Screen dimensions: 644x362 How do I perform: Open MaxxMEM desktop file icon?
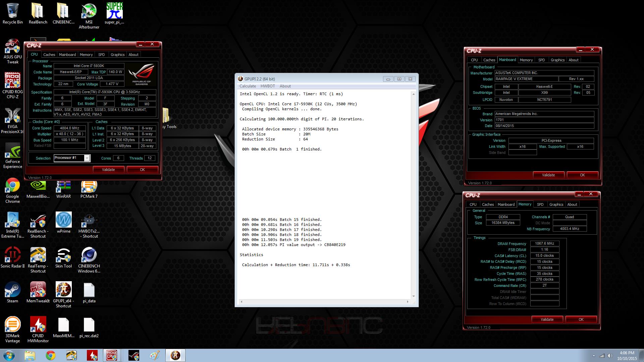pyautogui.click(x=63, y=327)
